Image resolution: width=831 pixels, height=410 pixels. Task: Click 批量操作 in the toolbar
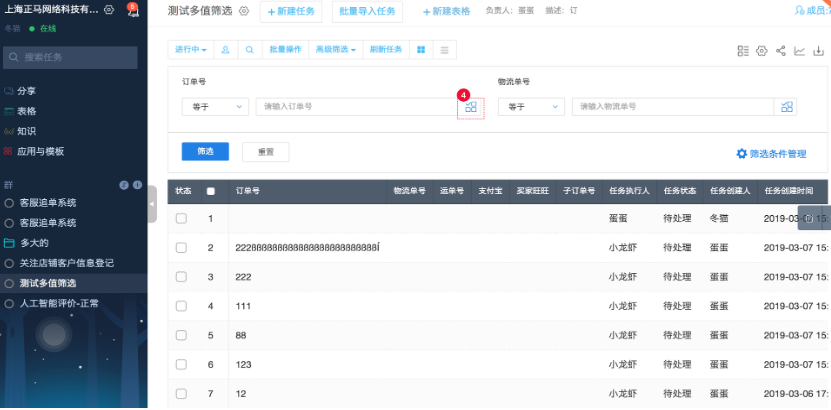point(285,50)
